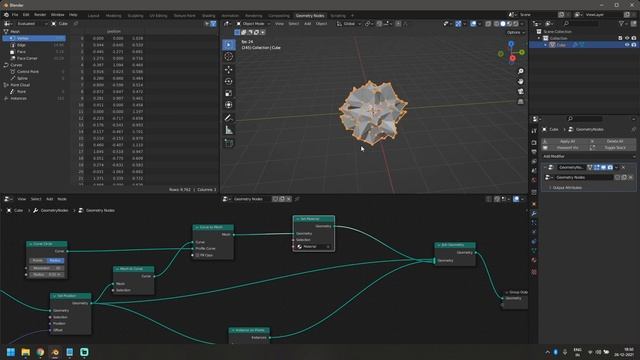Open the Render properties tab
640x360 pixels.
click(x=534, y=143)
